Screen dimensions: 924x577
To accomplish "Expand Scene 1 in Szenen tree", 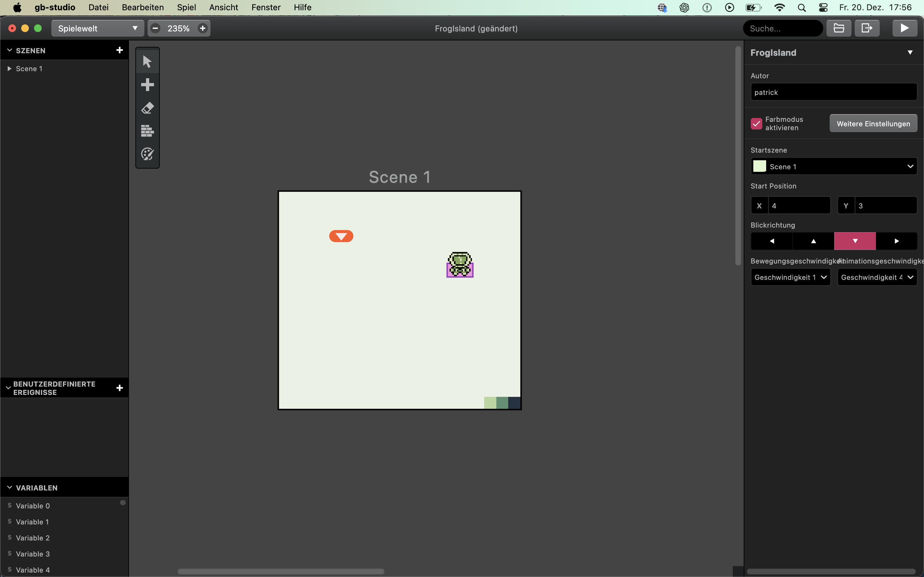I will 10,69.
